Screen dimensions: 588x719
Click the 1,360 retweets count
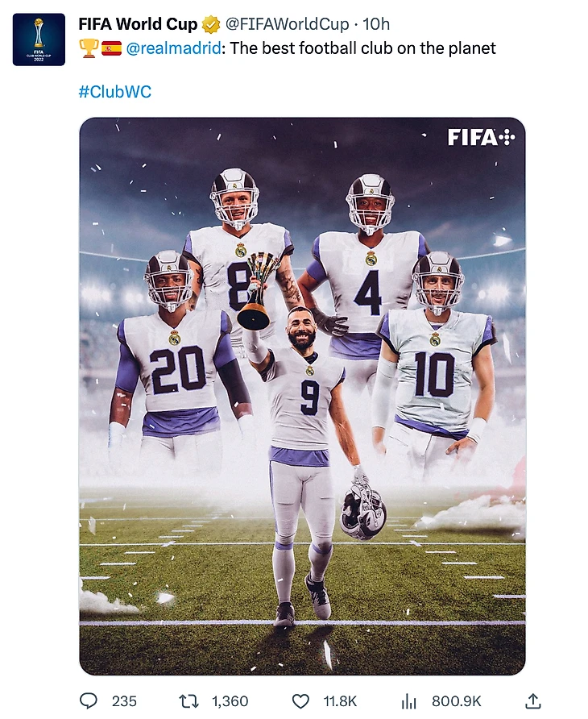pyautogui.click(x=230, y=701)
